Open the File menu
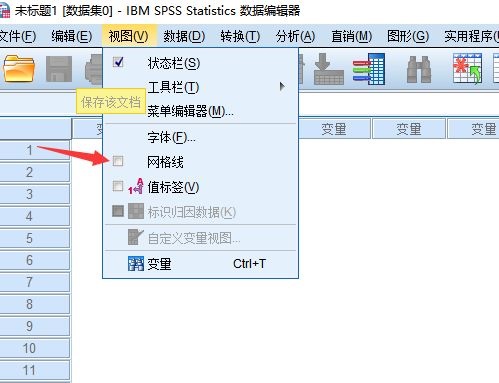The width and height of the screenshot is (499, 383). pos(18,36)
